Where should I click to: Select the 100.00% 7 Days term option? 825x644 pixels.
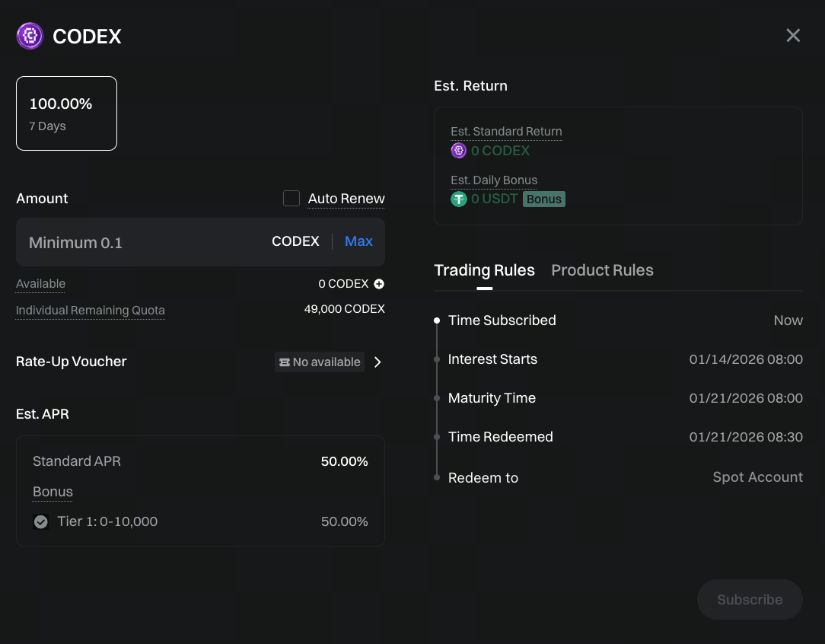click(66, 113)
